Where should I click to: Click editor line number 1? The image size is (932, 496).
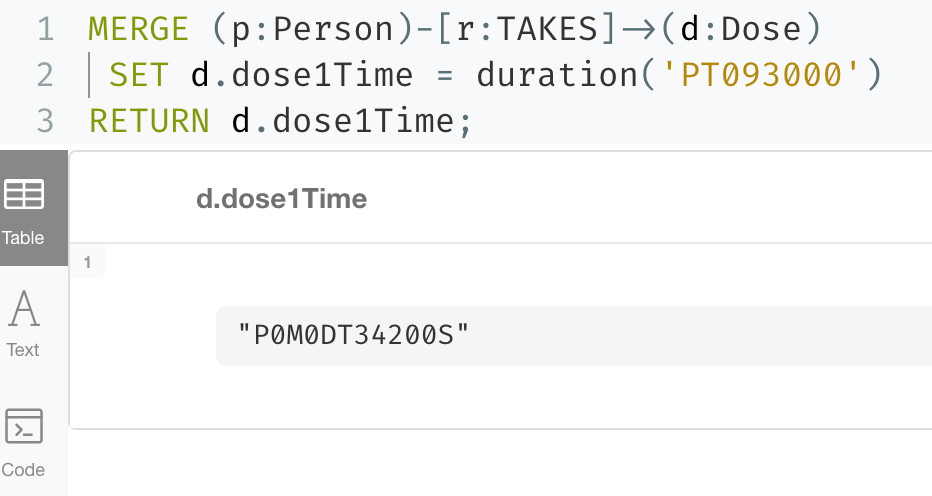[45, 29]
